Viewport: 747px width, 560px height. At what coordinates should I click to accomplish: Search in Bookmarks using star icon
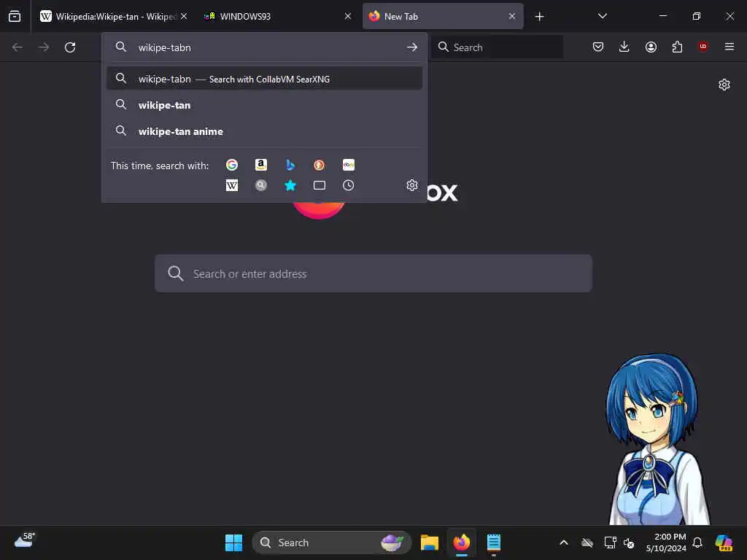tap(290, 185)
